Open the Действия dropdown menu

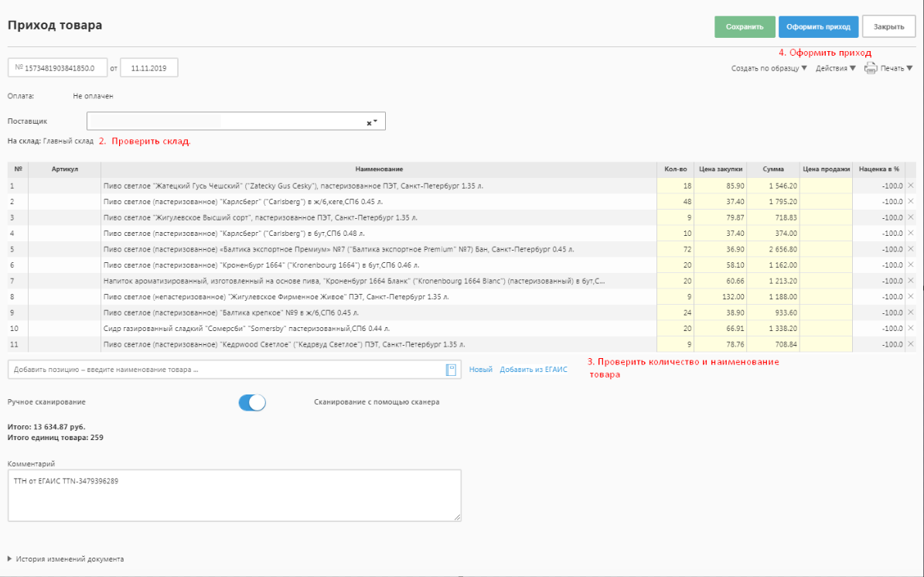coord(835,68)
